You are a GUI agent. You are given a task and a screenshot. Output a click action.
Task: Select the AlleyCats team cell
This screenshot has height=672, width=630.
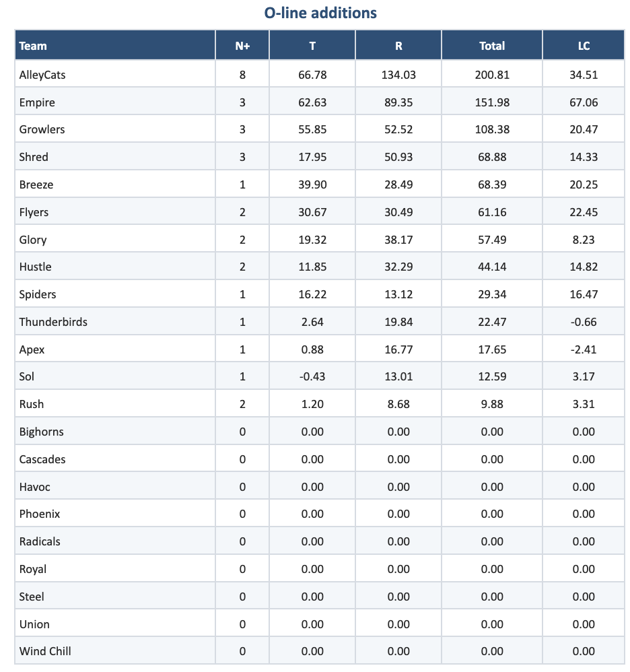click(42, 75)
